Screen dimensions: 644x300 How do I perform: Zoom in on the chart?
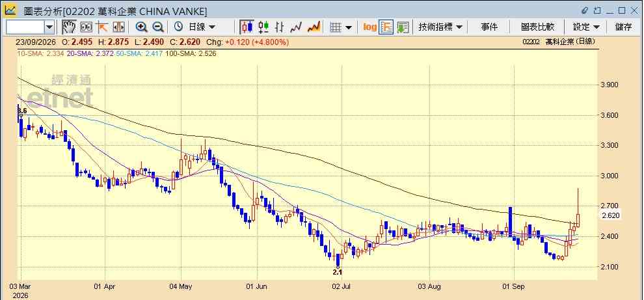click(142, 27)
